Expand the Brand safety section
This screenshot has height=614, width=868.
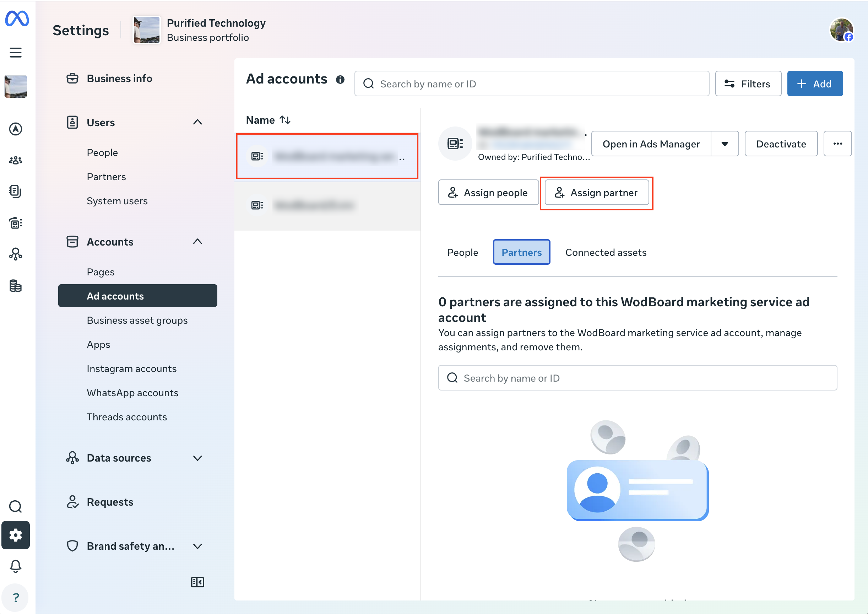197,546
